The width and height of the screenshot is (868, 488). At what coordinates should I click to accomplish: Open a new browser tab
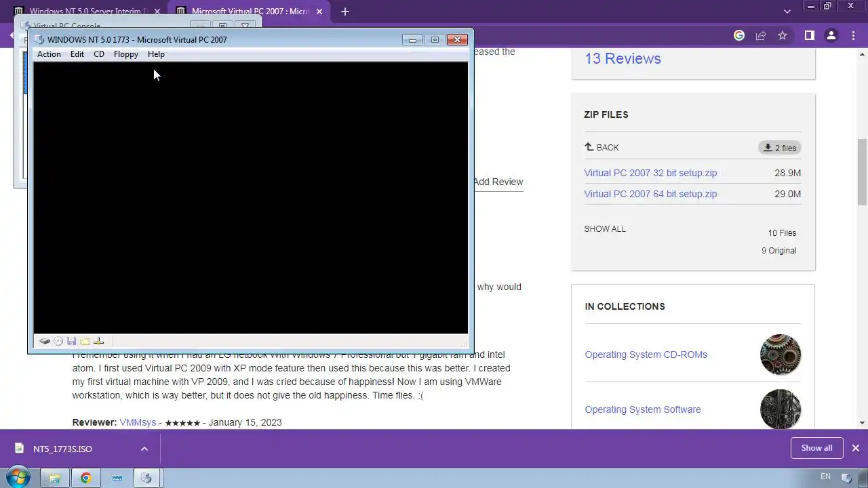coord(345,12)
